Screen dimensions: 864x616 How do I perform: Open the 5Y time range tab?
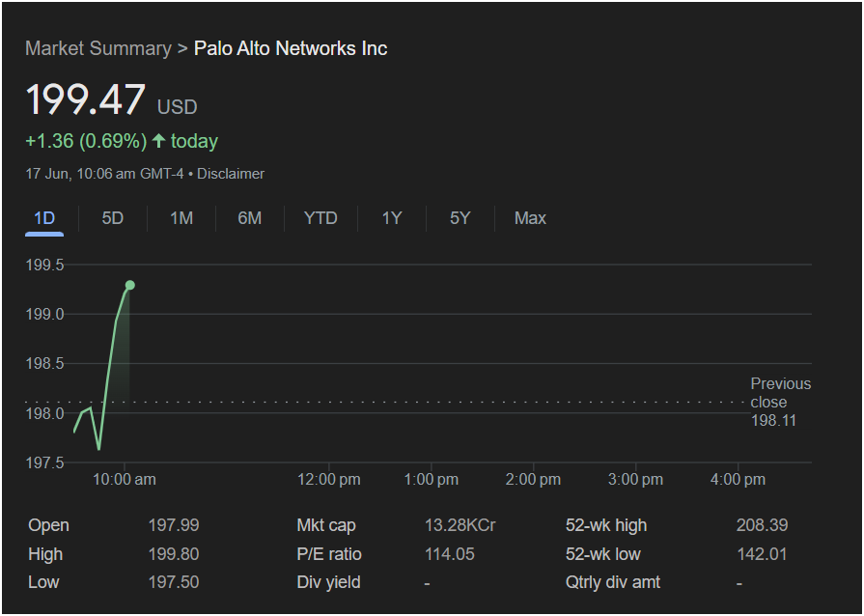click(460, 218)
